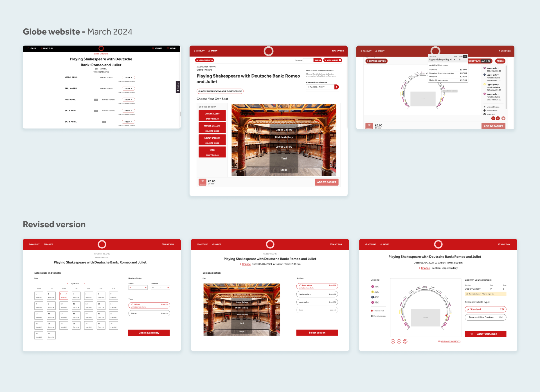Click the Select section button
The width and height of the screenshot is (540, 392).
click(317, 333)
